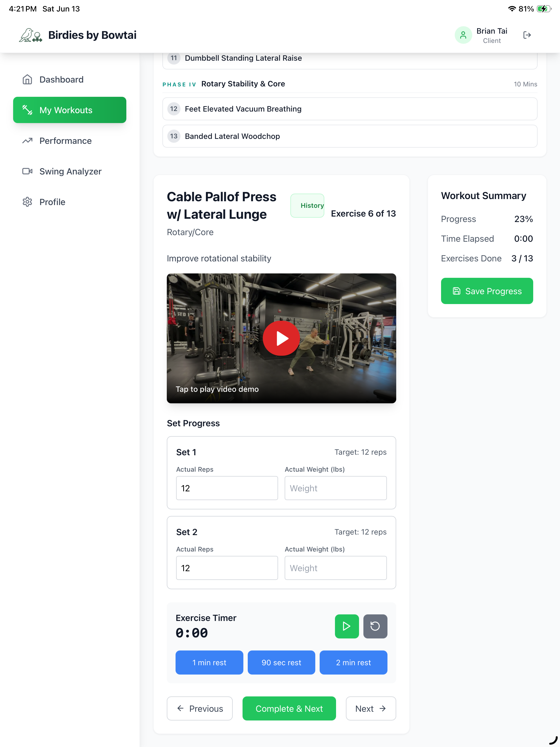Click the video demo thumbnail caption
The image size is (560, 747).
pyautogui.click(x=217, y=389)
